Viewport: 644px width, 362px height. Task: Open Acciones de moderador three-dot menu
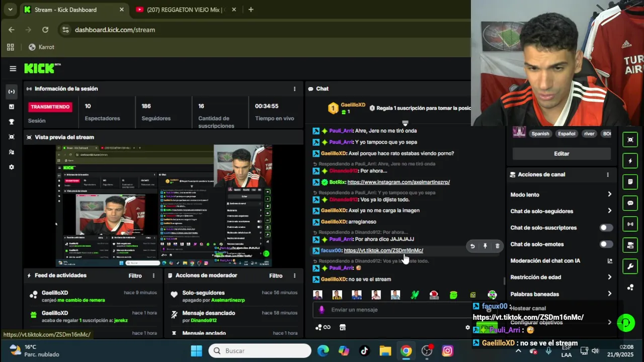click(294, 276)
